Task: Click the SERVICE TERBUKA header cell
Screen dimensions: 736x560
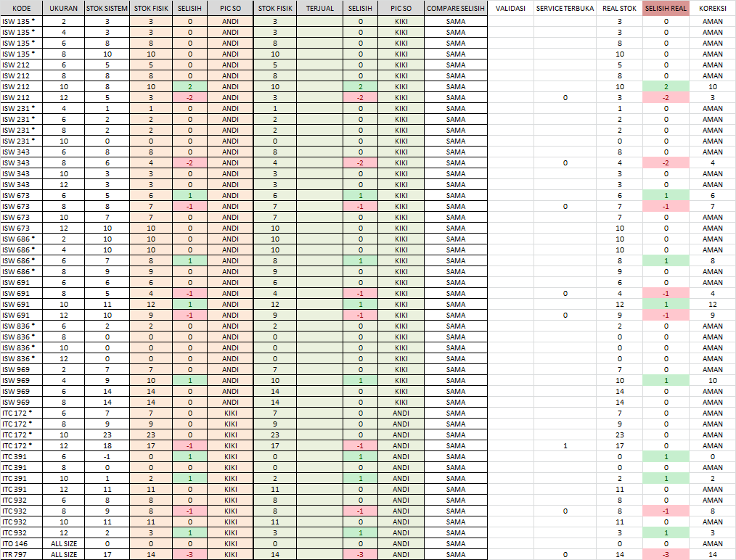Action: pyautogui.click(x=565, y=9)
